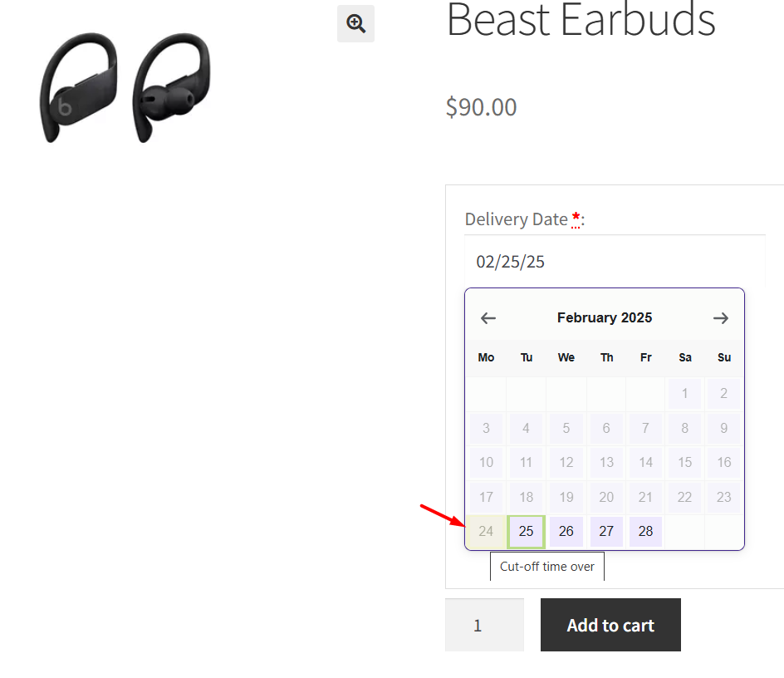This screenshot has height=678, width=784.
Task: Click disabled date February 14
Action: [x=645, y=462]
